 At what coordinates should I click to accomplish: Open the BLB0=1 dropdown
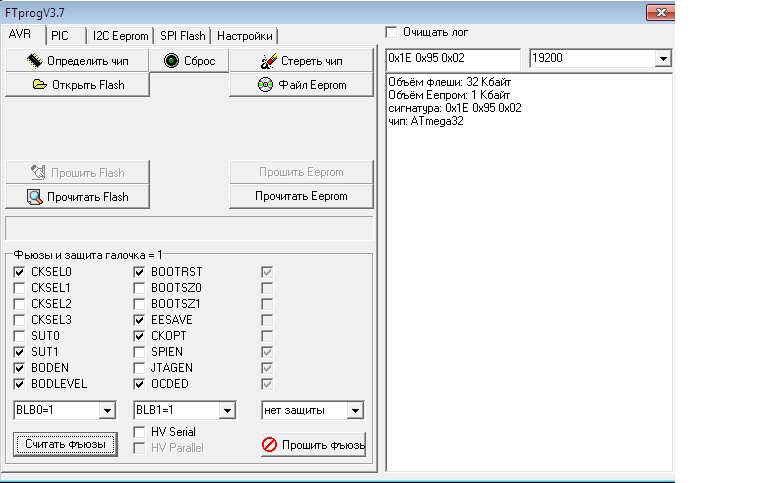coord(107,410)
